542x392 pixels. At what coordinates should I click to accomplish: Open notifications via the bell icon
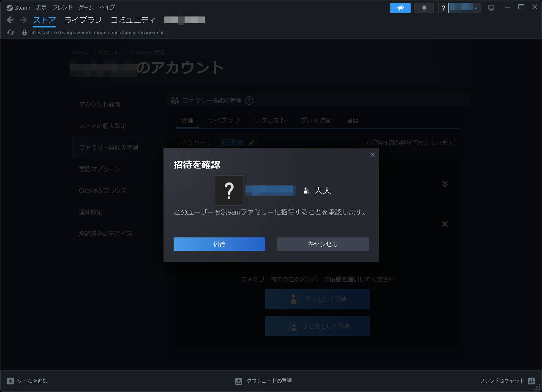pyautogui.click(x=423, y=8)
